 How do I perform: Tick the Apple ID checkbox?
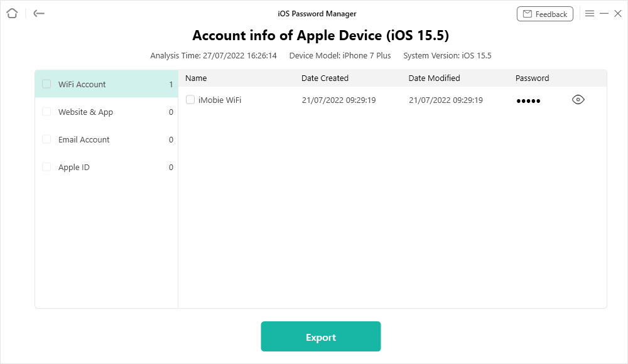coord(46,167)
